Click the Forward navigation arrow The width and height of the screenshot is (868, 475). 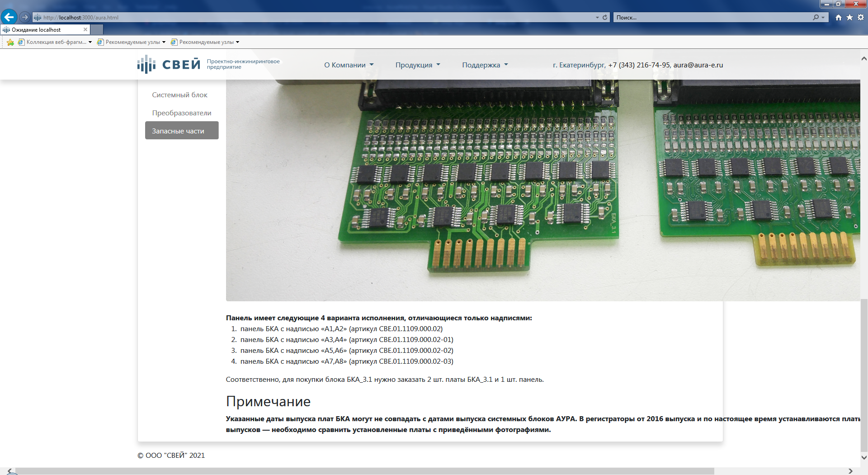24,17
